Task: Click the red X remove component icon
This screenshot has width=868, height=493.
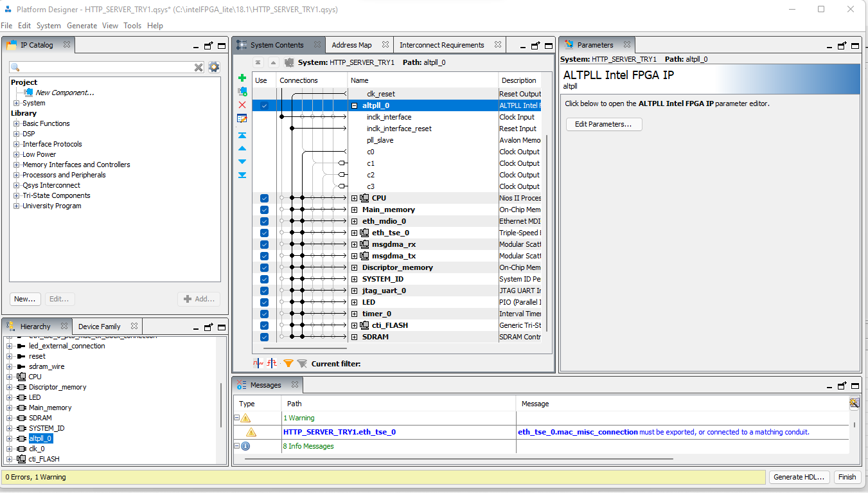Action: click(x=242, y=105)
